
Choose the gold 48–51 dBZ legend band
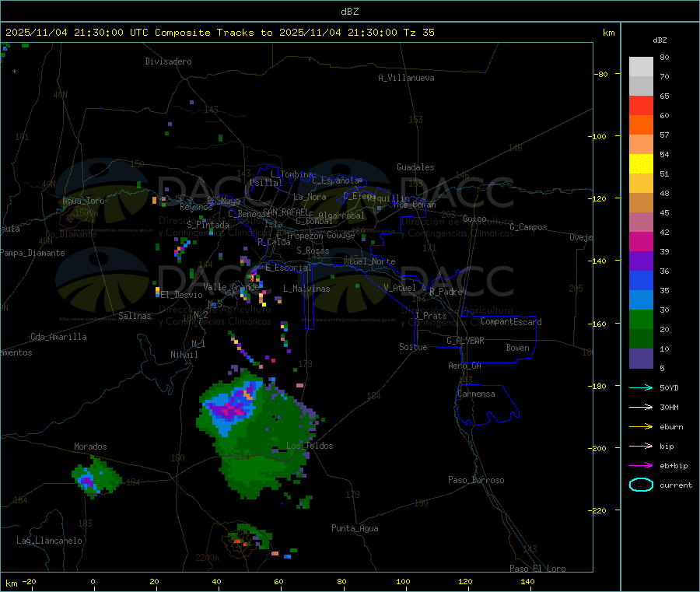641,184
